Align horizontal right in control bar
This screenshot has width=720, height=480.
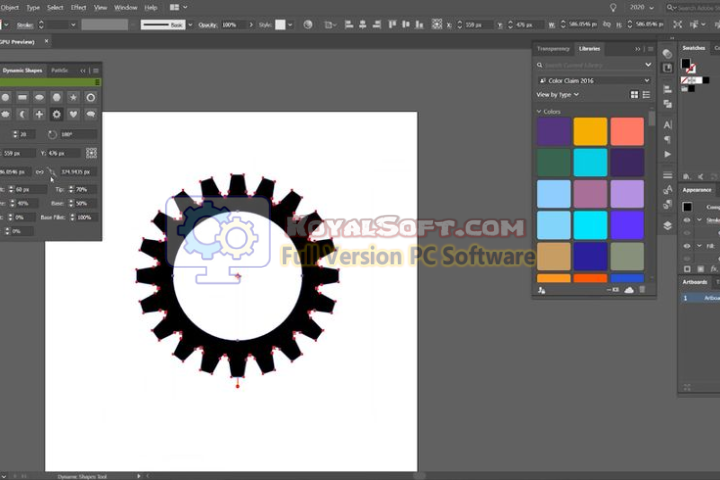tap(377, 25)
